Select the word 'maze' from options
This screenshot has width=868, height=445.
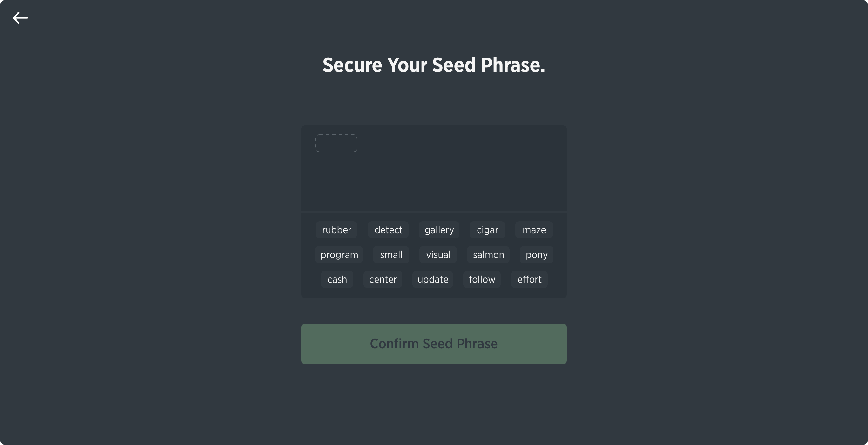pos(534,230)
